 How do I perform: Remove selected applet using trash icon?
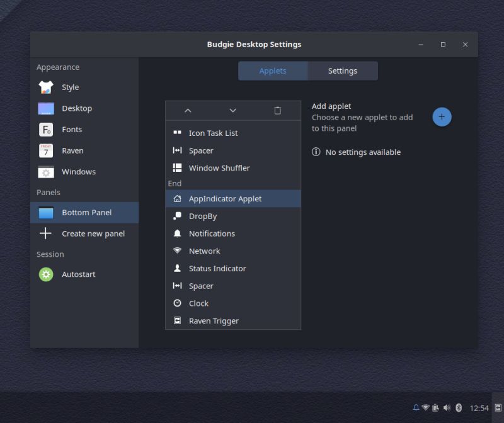point(277,110)
